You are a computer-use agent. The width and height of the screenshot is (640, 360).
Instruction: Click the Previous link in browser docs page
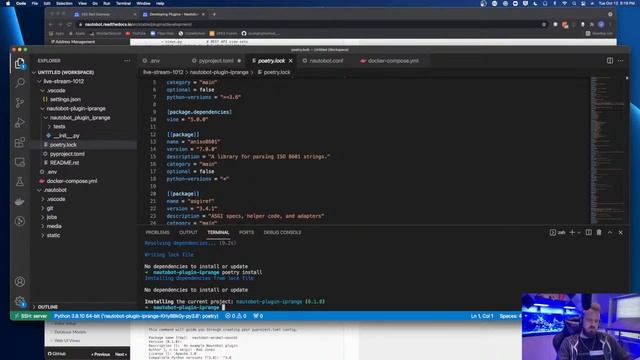(101, 354)
